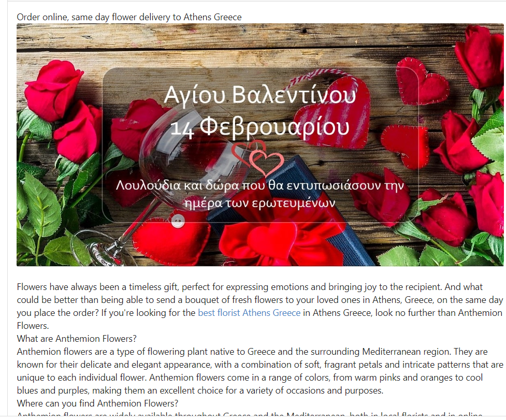Click the heading 'Order online, same day flower delivery to Athens Greece'
The height and width of the screenshot is (420, 506).
tap(129, 17)
